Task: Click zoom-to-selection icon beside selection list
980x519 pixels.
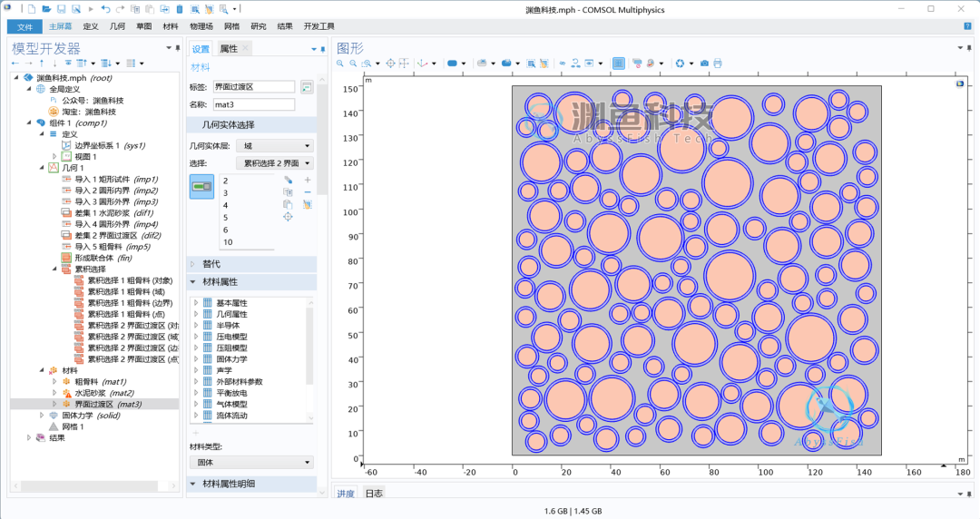Action: pos(288,217)
